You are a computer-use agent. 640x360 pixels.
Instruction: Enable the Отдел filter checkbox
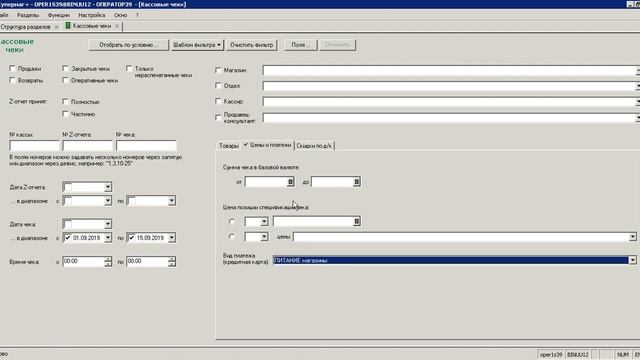(218, 86)
